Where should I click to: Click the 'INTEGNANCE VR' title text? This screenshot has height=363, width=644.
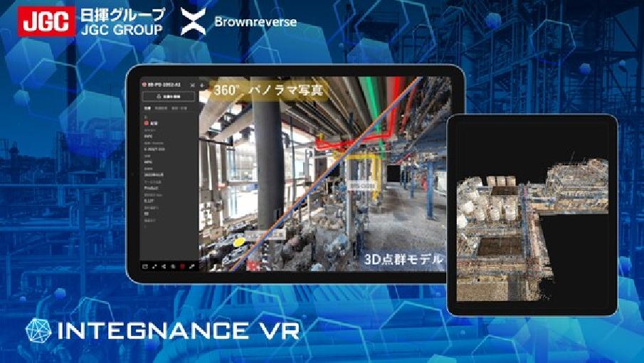[x=179, y=331]
